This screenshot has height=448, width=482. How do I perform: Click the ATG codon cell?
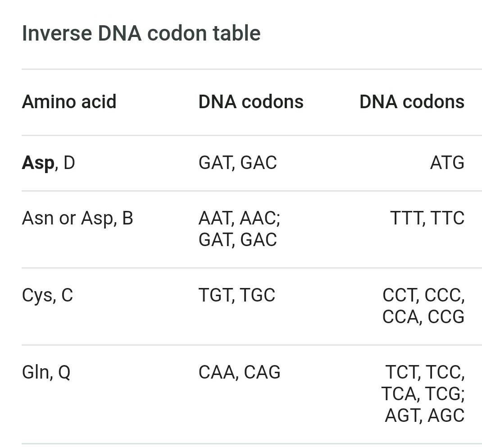coord(447,163)
